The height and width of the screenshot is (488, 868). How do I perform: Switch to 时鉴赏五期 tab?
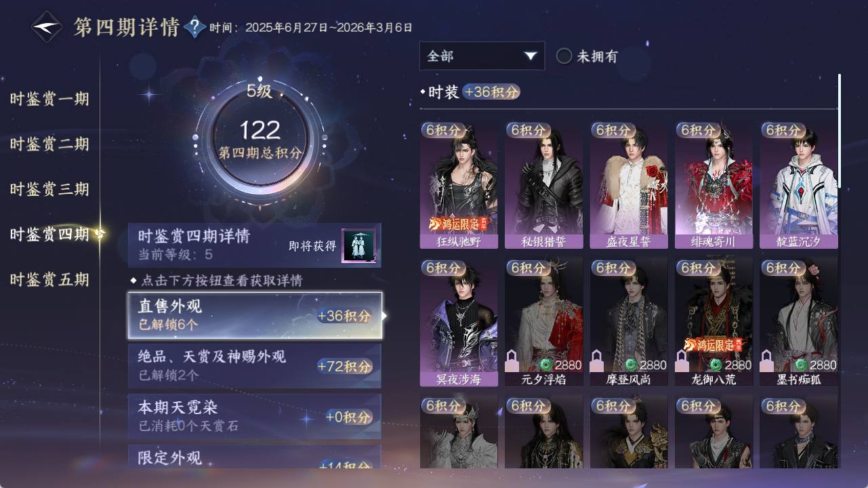click(x=49, y=279)
